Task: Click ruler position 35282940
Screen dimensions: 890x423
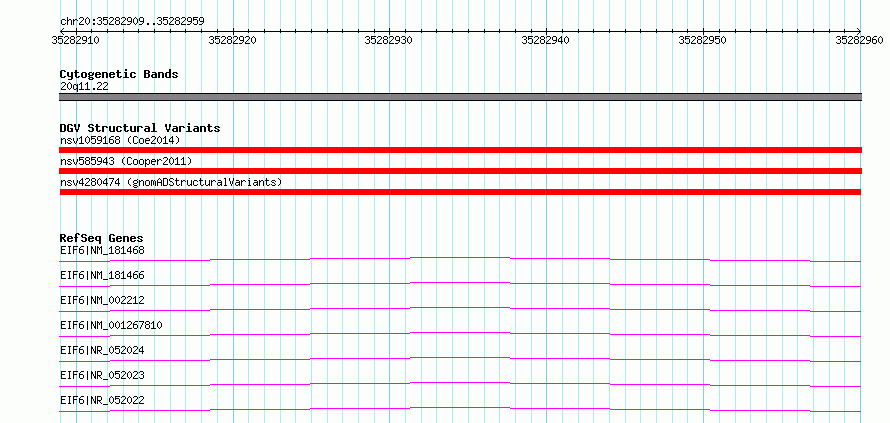Action: point(546,40)
